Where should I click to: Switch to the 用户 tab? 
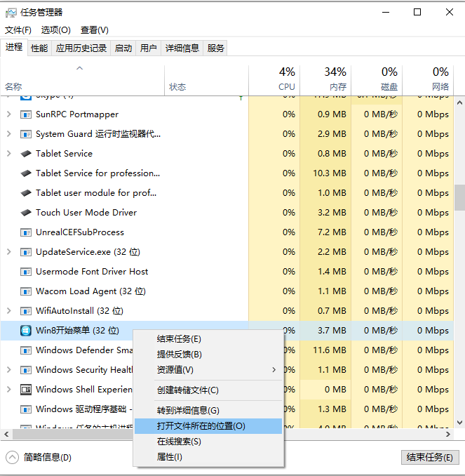(148, 48)
